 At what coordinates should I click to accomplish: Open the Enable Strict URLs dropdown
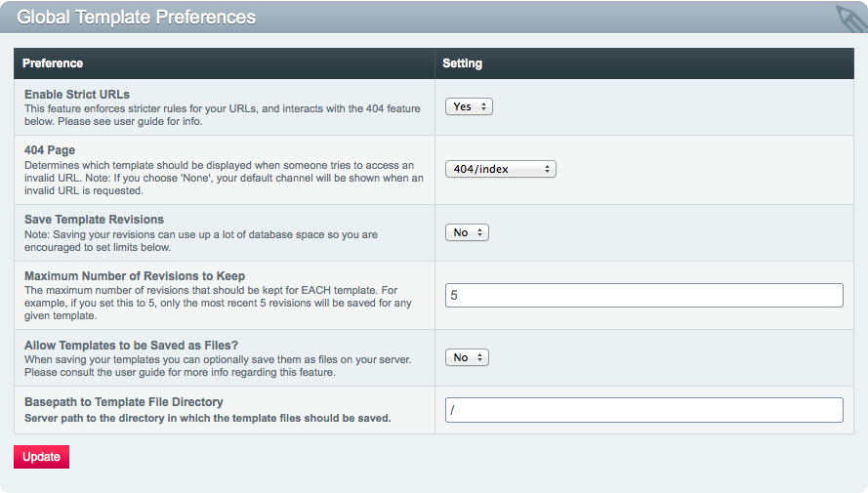tap(469, 106)
